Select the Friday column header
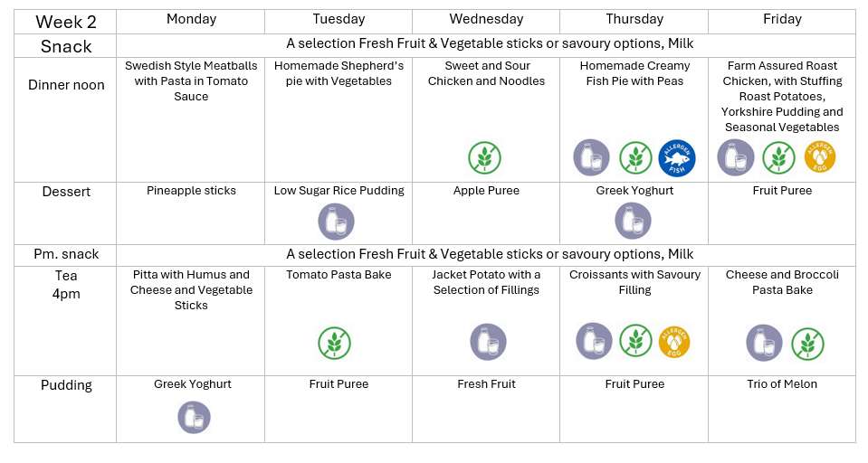Screen dimensions: 868x463 [782, 19]
